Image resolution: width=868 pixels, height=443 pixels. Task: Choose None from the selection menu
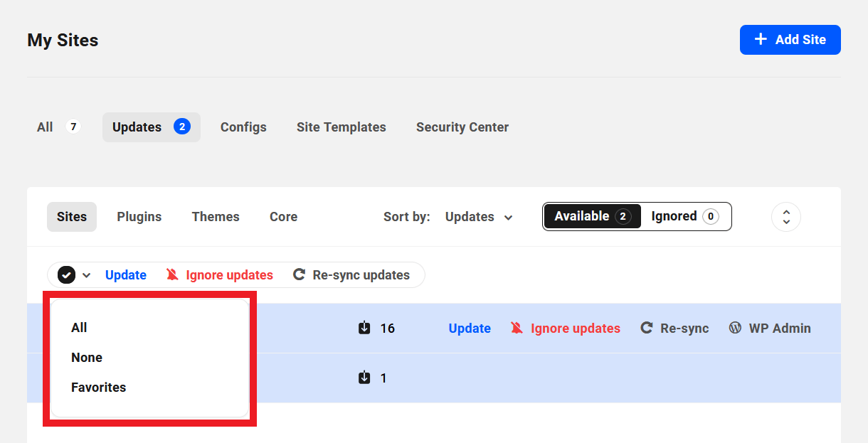(x=87, y=358)
